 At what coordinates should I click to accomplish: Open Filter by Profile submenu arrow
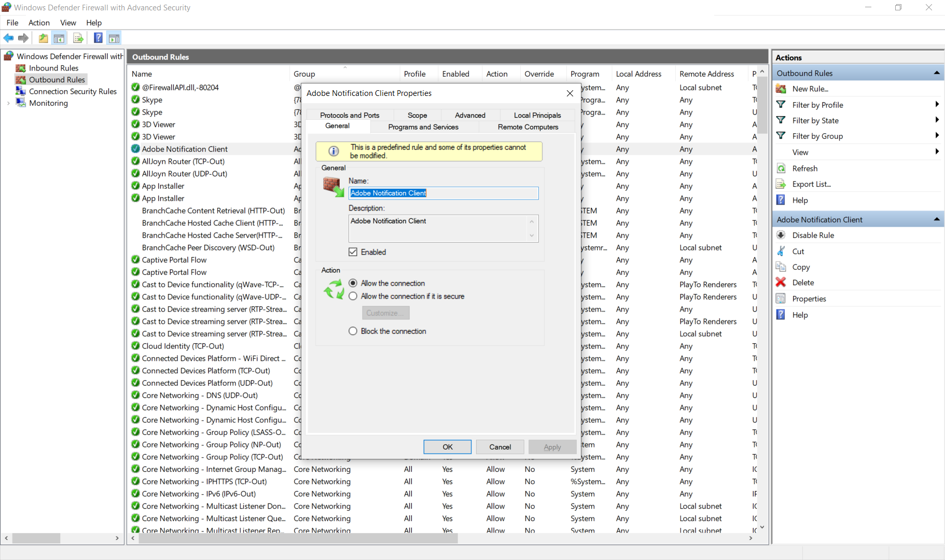coord(937,105)
